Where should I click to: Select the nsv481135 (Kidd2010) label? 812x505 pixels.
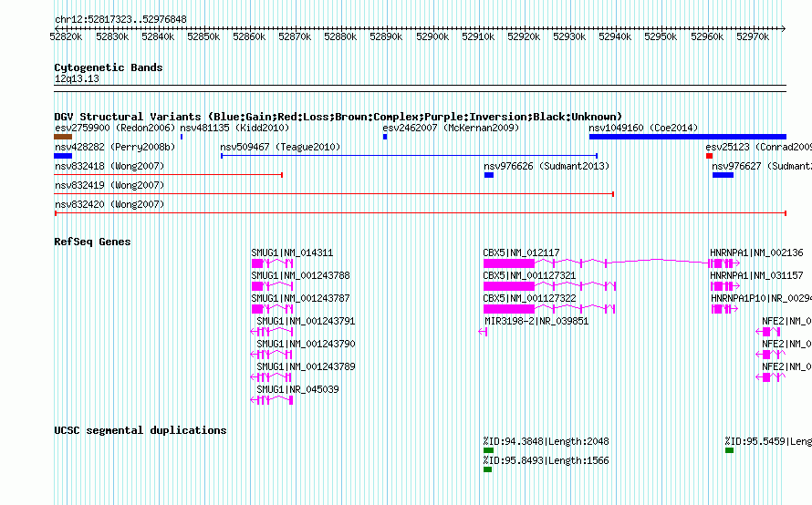click(234, 128)
